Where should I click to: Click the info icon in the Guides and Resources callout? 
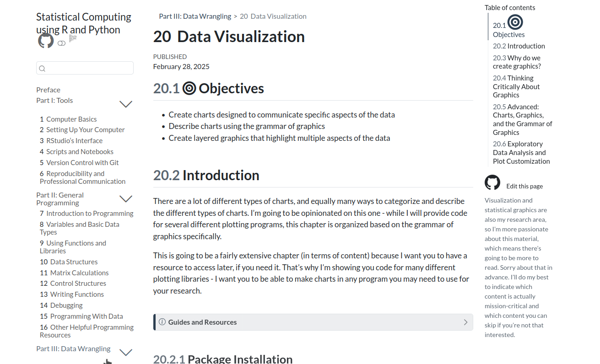point(162,322)
